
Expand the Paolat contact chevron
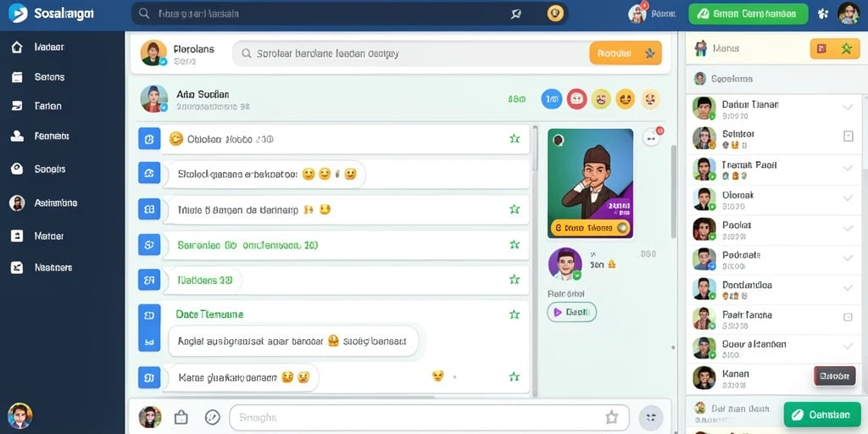(x=848, y=227)
